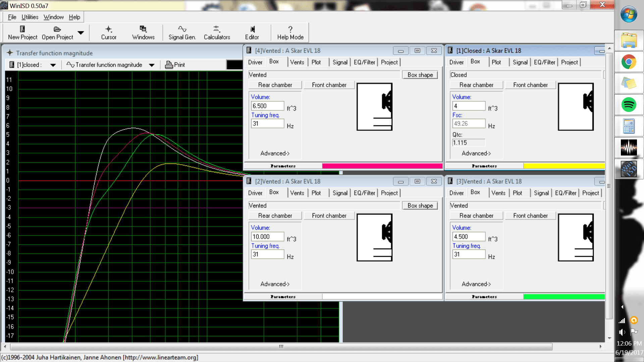
Task: Click Advanced-> in [2]Vented window
Action: [x=275, y=284]
